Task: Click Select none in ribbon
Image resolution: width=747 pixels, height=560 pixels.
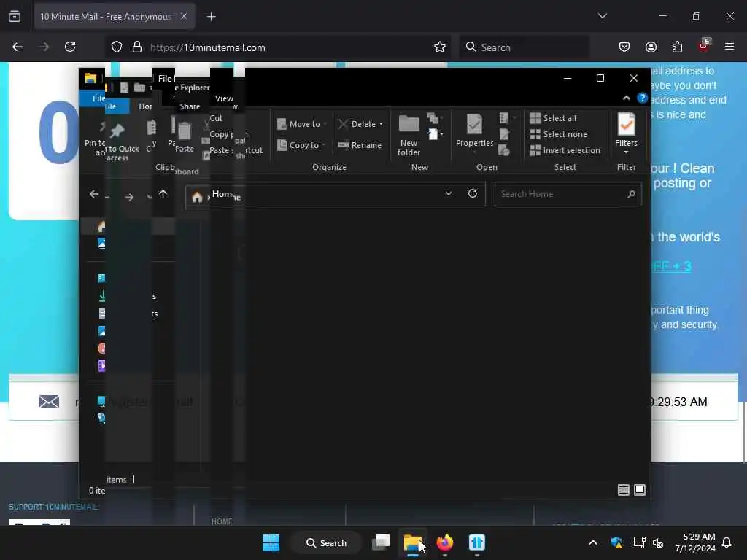Action: pyautogui.click(x=558, y=134)
